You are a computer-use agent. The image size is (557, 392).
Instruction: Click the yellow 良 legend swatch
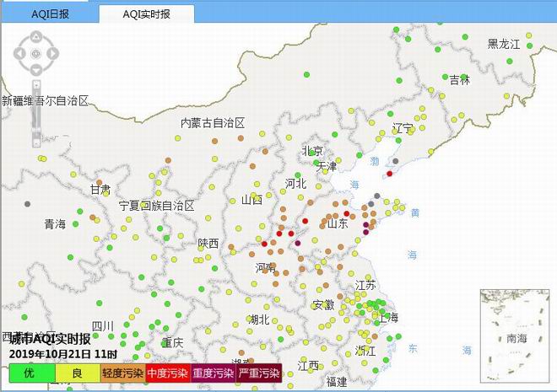pyautogui.click(x=77, y=373)
